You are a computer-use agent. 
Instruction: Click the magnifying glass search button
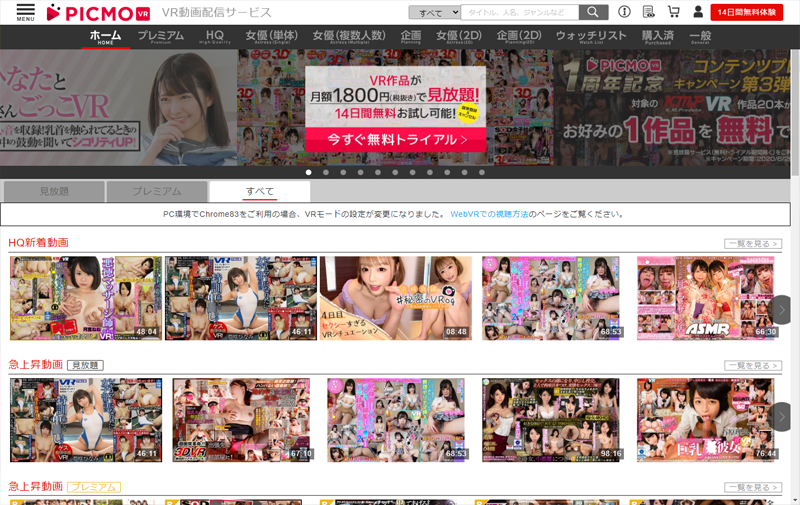[x=593, y=12]
